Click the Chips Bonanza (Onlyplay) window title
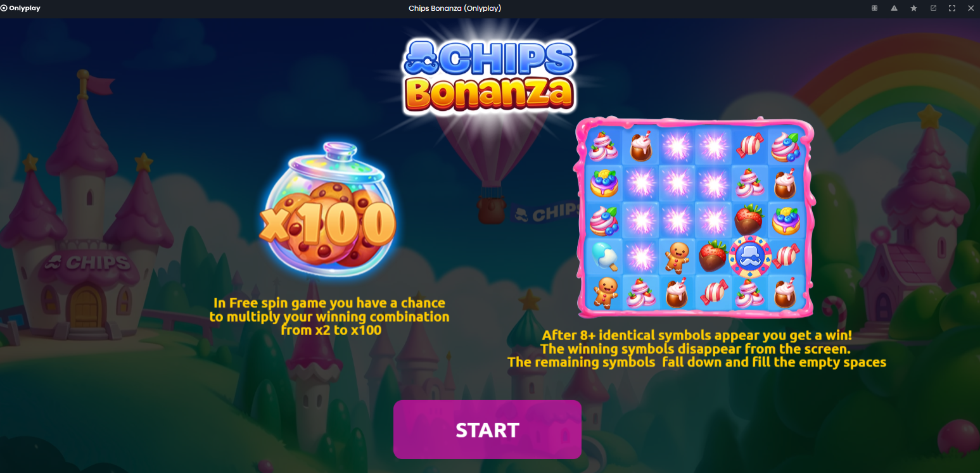This screenshot has width=980, height=473. (455, 8)
